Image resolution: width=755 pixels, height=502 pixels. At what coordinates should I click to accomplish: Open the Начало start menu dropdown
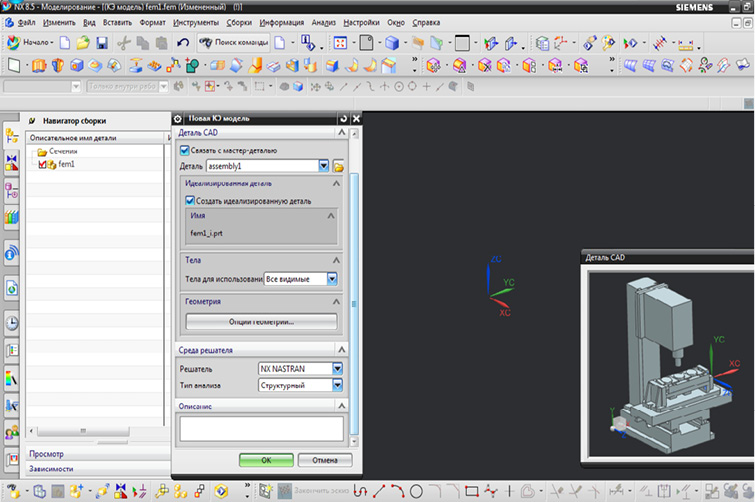tap(31, 42)
